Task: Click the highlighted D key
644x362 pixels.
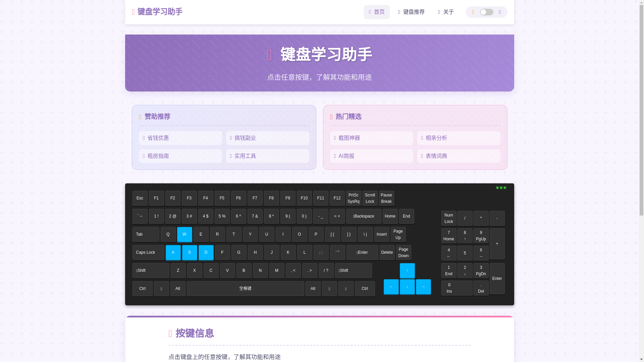Action: click(x=206, y=252)
